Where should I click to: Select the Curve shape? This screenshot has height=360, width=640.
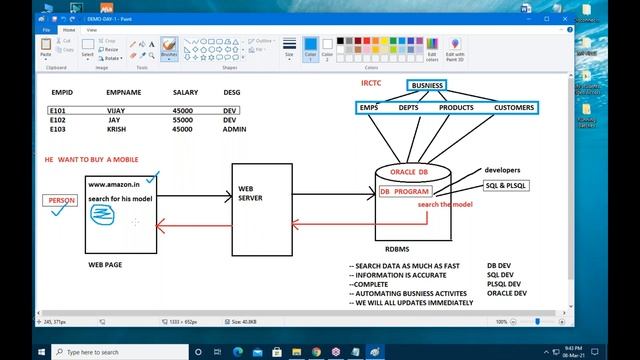click(195, 42)
